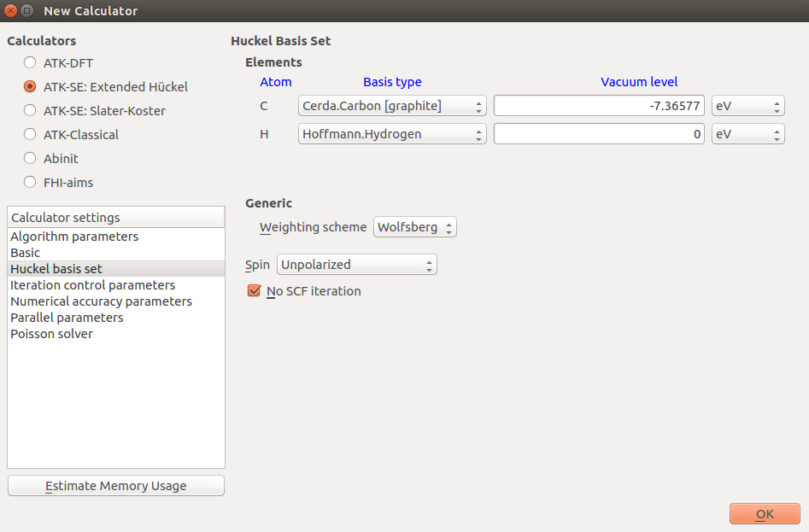The image size is (809, 532).
Task: Open the Spin Unpolarized dropdown
Action: point(356,265)
